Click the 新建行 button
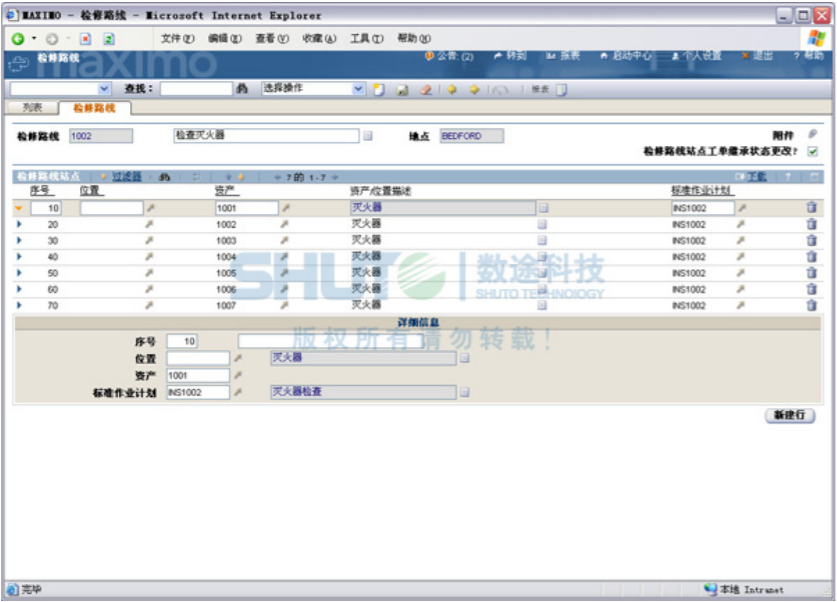 pos(789,415)
